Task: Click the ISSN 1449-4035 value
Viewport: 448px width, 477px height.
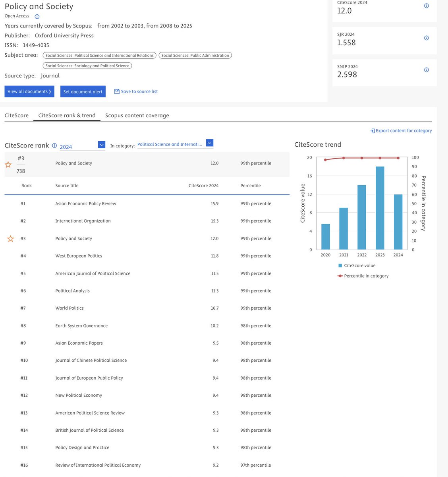Action: click(36, 45)
